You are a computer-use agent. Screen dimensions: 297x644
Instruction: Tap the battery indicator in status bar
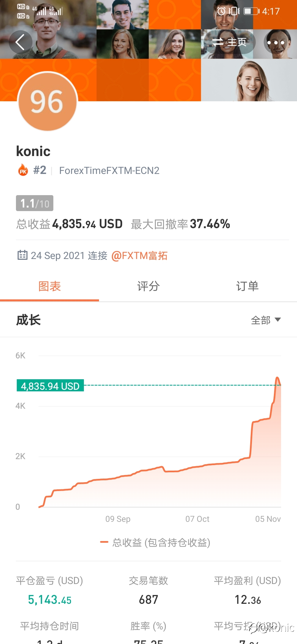pyautogui.click(x=252, y=11)
